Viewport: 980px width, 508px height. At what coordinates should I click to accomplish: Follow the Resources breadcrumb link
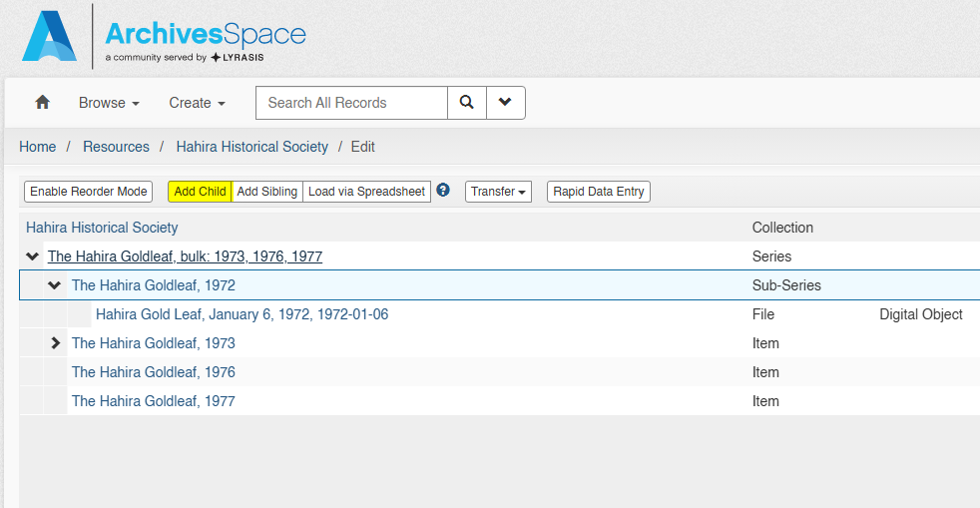click(116, 147)
